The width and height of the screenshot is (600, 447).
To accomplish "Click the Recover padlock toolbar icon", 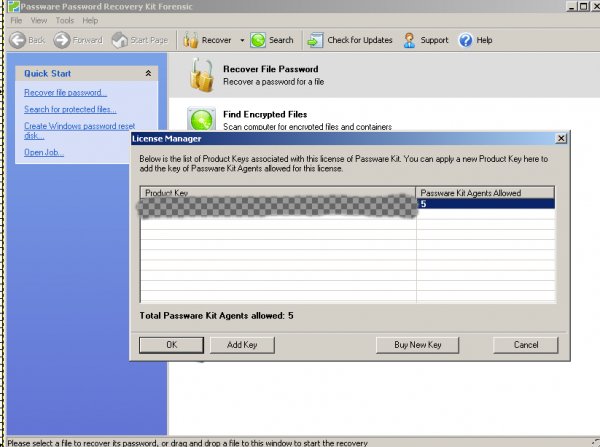I will (x=191, y=40).
